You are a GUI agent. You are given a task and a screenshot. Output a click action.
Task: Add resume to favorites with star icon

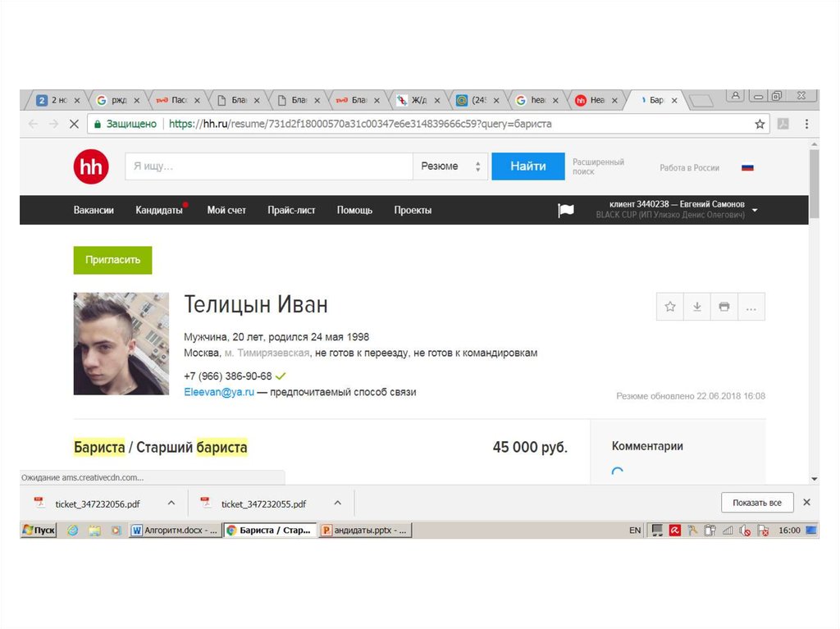(670, 307)
